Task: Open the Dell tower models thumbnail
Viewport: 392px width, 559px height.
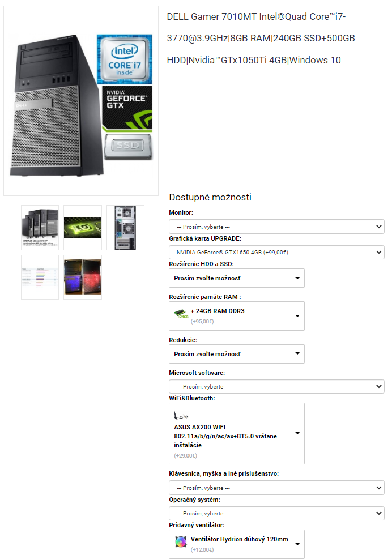Action: (x=40, y=228)
